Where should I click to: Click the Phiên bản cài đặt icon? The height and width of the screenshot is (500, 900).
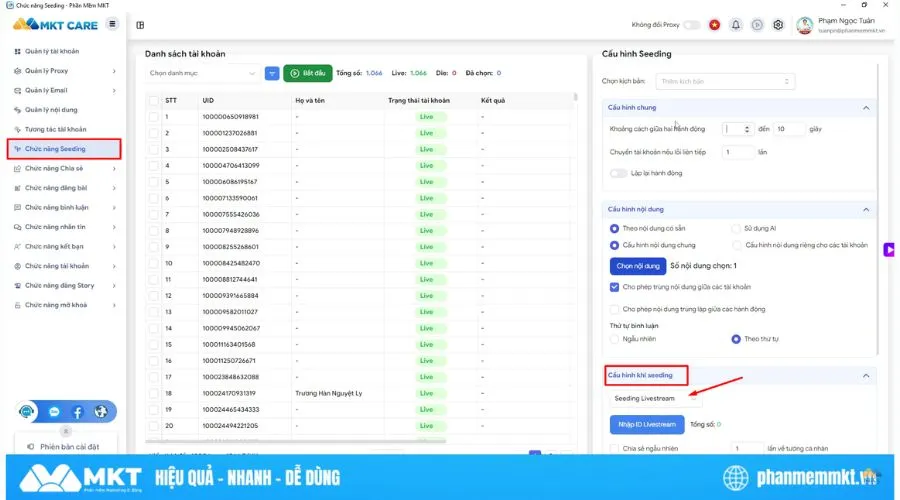pos(30,447)
